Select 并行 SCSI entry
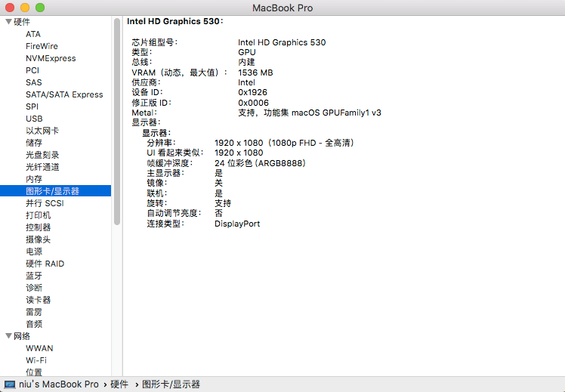This screenshot has height=392, width=565. (x=45, y=203)
